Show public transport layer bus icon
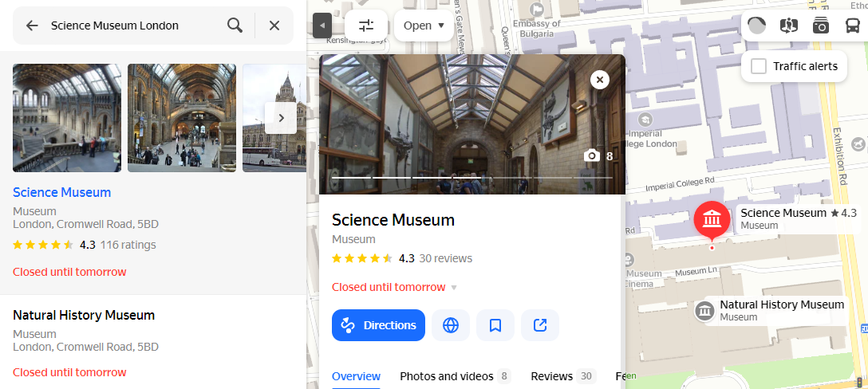This screenshot has width=868, height=389. (x=852, y=26)
